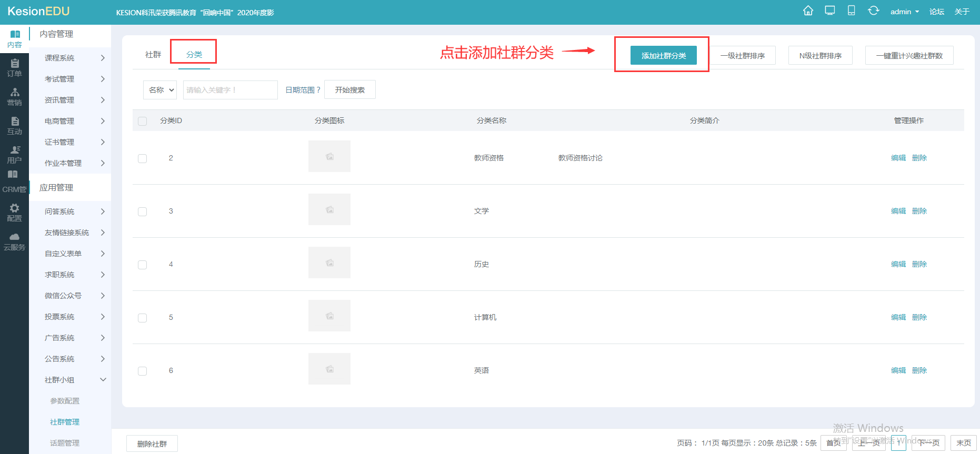Open the 营销 marketing sidebar section
This screenshot has width=980, height=454.
[x=14, y=97]
